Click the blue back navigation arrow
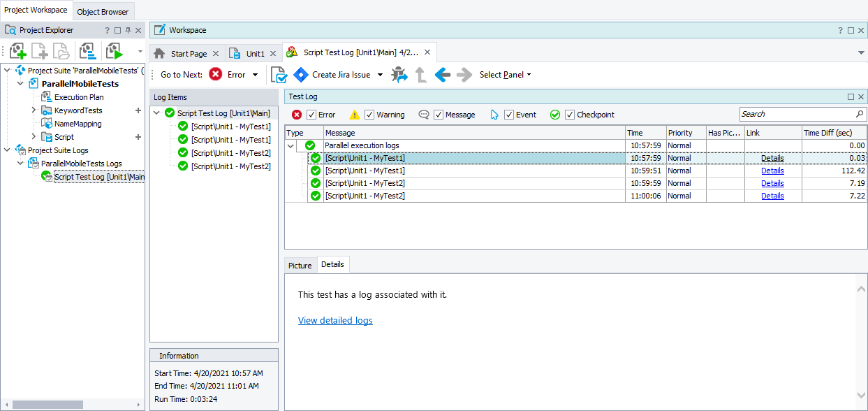This screenshot has width=868, height=411. click(x=442, y=75)
